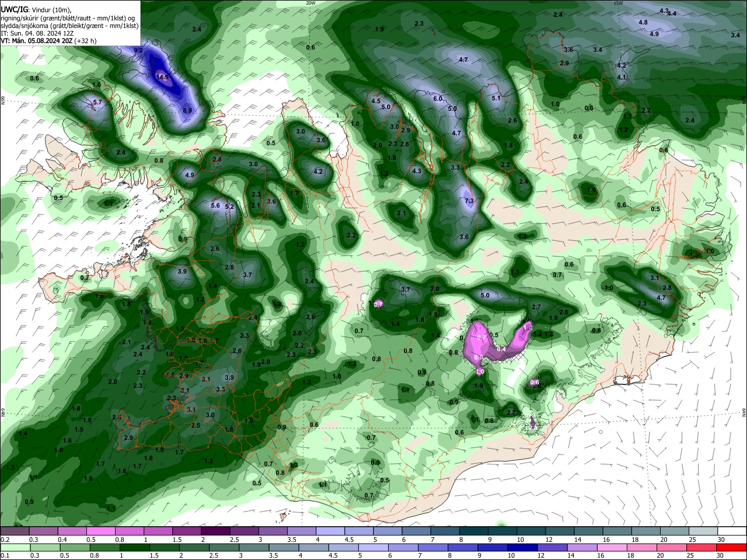Pick the darkest purple 2–2.5 swatch, upper legend
The width and height of the screenshot is (747, 560).
click(215, 531)
